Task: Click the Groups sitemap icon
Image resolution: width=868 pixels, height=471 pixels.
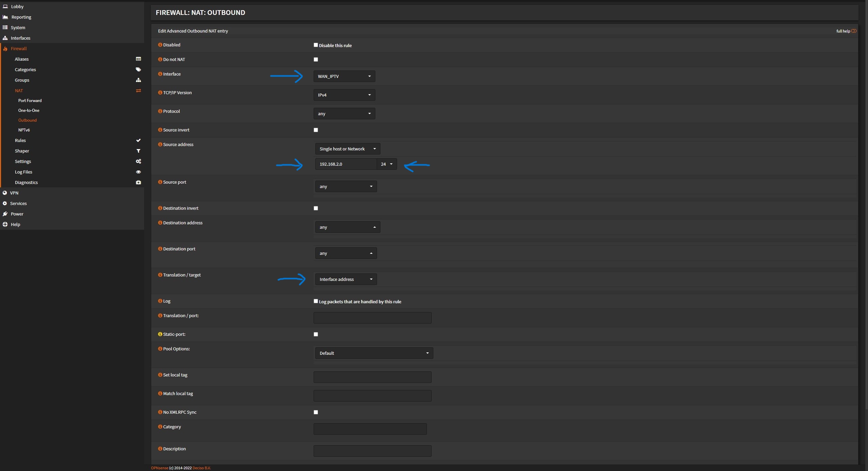Action: 138,80
